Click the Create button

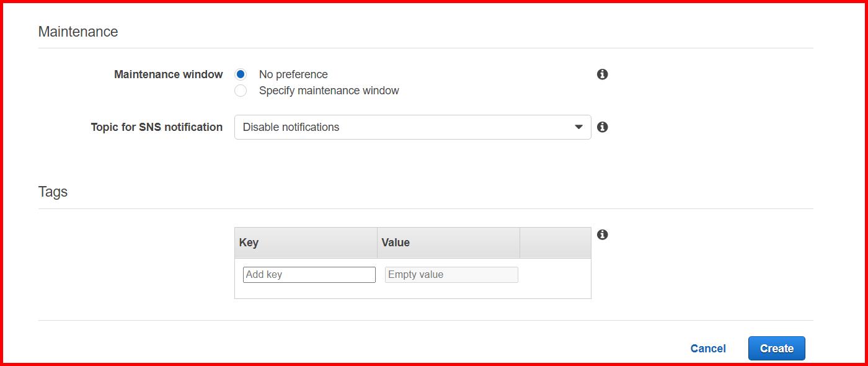[x=776, y=348]
